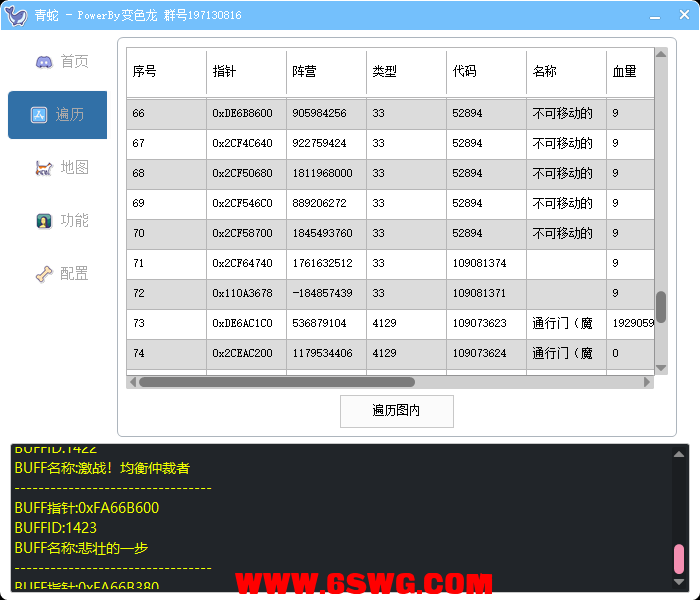Select pointer cell 0xDE6B8600
This screenshot has height=600, width=700.
[246, 113]
